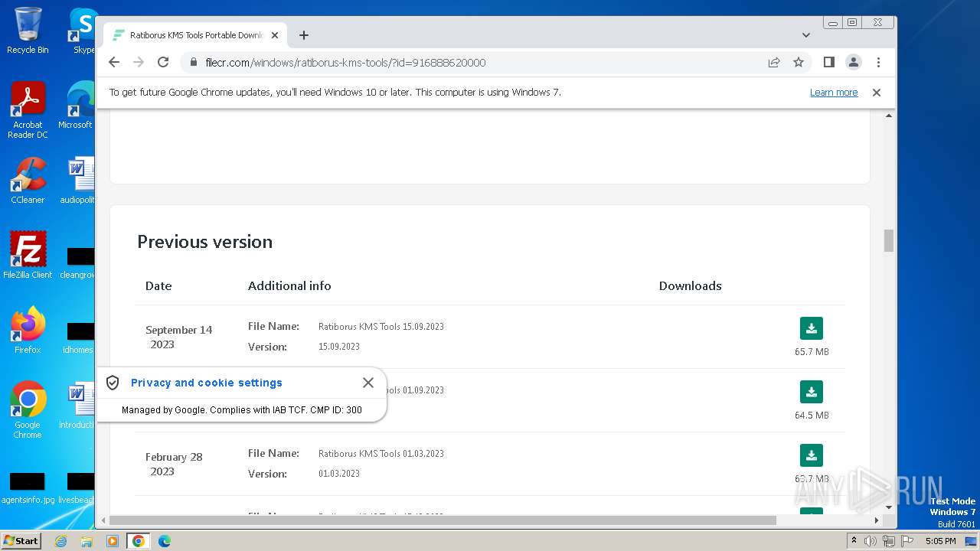Click the "Date" column header

click(158, 286)
